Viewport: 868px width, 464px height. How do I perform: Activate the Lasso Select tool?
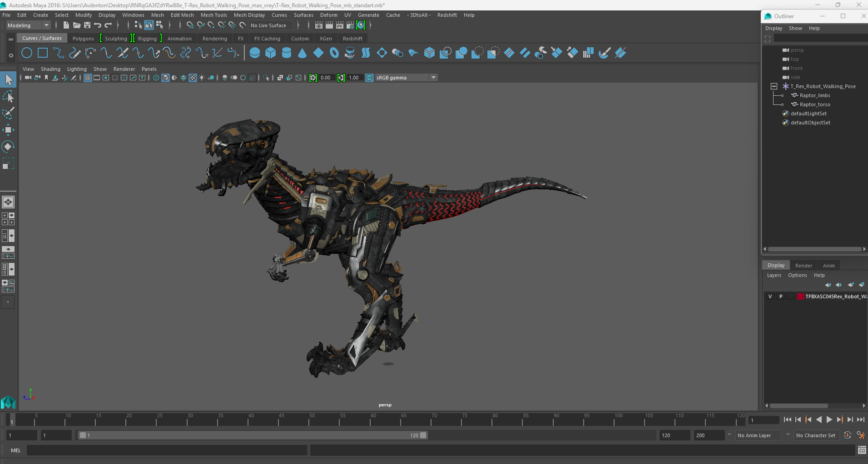point(8,97)
